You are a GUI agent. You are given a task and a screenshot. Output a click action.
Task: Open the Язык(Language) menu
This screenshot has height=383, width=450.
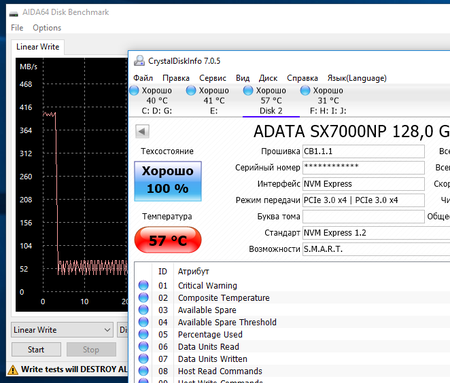pos(357,78)
